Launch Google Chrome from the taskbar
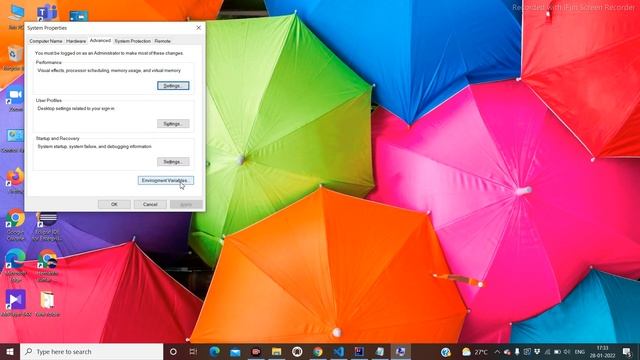The width and height of the screenshot is (640, 360). click(318, 351)
